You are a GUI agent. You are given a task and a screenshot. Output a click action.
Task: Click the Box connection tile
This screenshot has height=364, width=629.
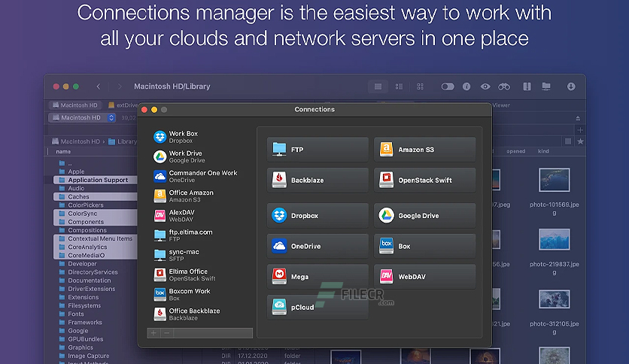pyautogui.click(x=424, y=246)
